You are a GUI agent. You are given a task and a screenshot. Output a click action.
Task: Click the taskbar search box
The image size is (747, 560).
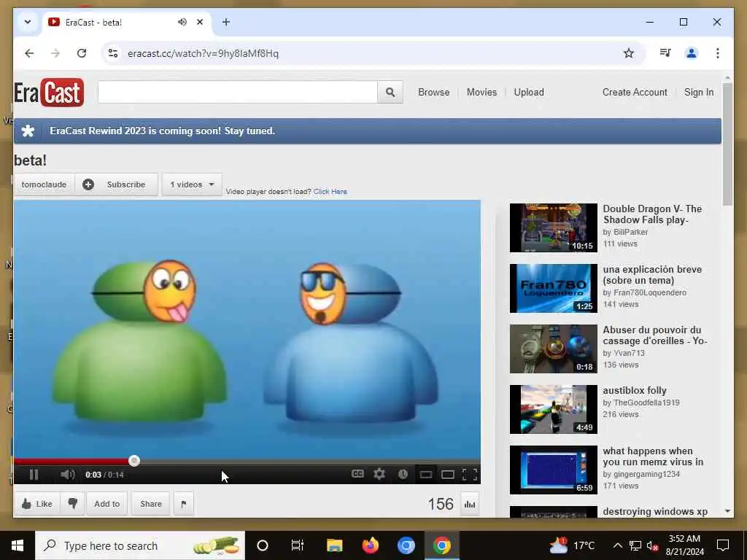(x=140, y=545)
